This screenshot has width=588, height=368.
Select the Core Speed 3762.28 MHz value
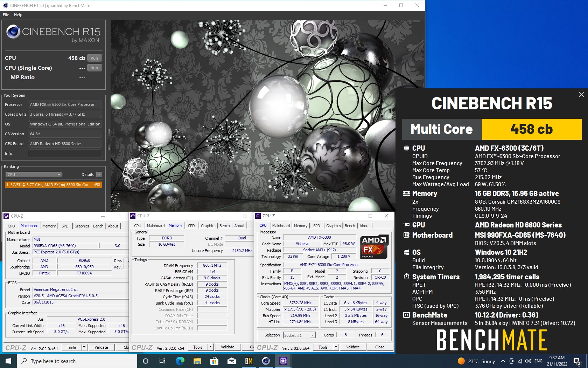click(300, 303)
